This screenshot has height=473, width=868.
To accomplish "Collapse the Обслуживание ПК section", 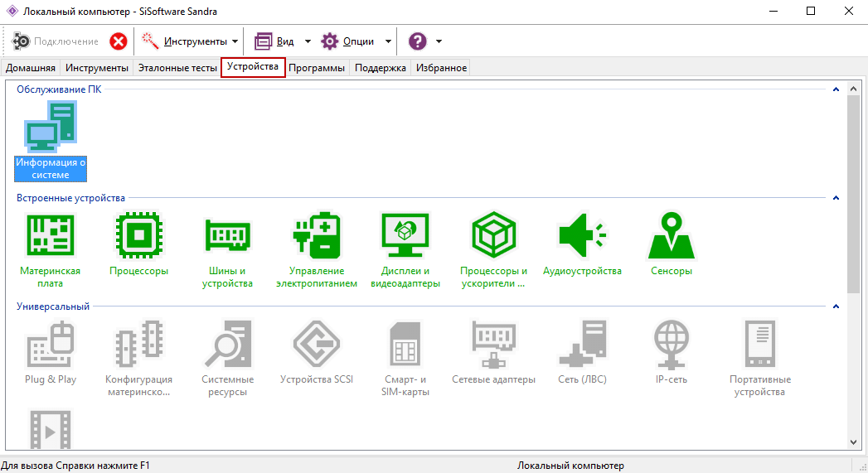I will [x=836, y=89].
